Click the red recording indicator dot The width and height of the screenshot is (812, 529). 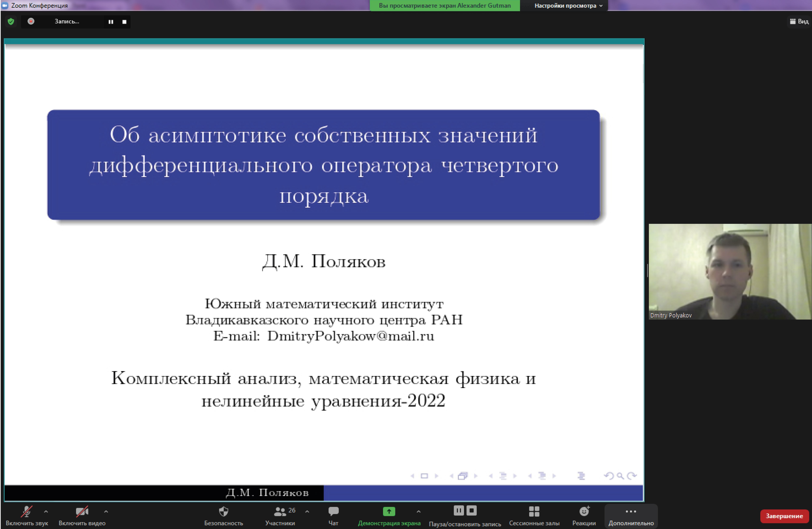[31, 21]
